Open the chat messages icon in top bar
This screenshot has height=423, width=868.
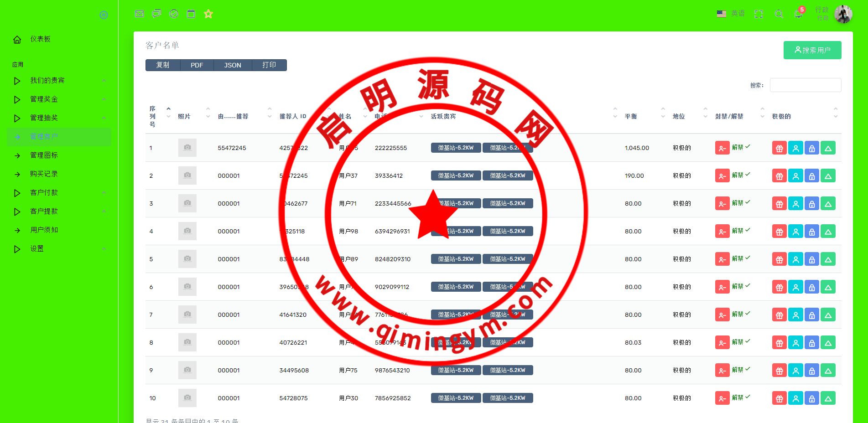[156, 14]
